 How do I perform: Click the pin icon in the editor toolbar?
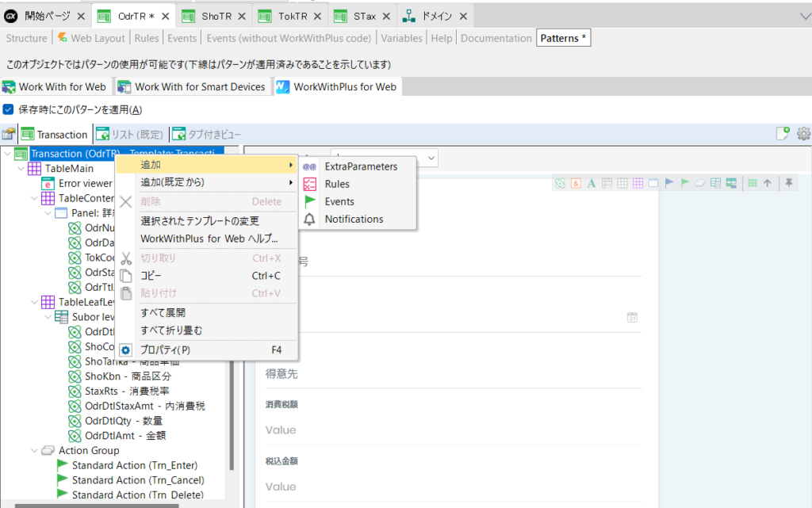click(x=789, y=183)
